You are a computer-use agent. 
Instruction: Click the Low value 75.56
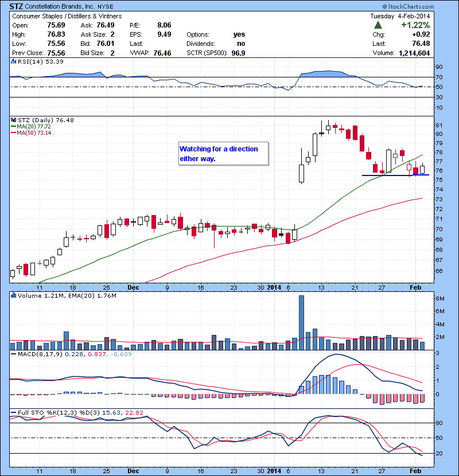click(56, 44)
